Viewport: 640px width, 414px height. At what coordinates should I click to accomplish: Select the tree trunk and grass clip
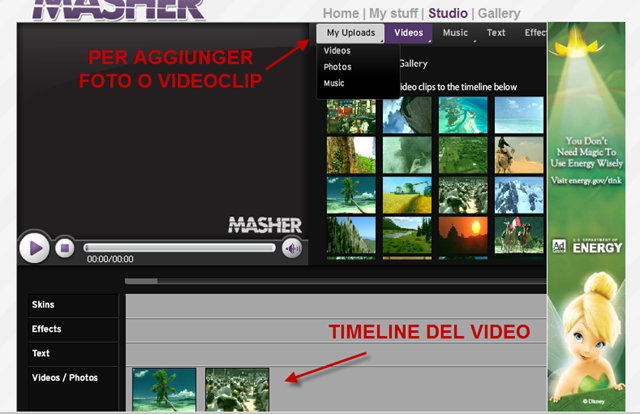[x=351, y=155]
